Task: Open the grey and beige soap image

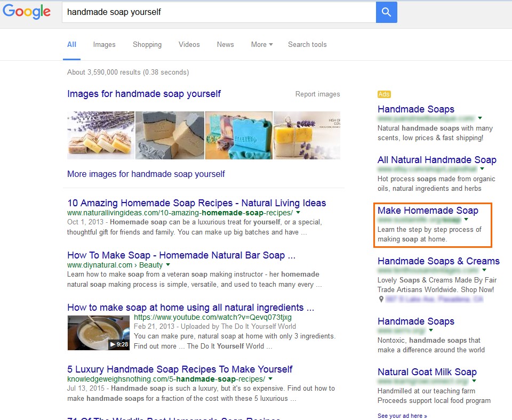Action: click(x=170, y=135)
